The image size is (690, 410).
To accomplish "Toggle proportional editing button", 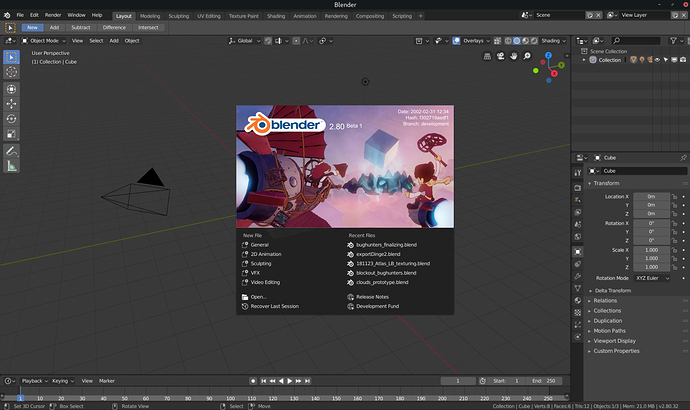I will coord(296,40).
